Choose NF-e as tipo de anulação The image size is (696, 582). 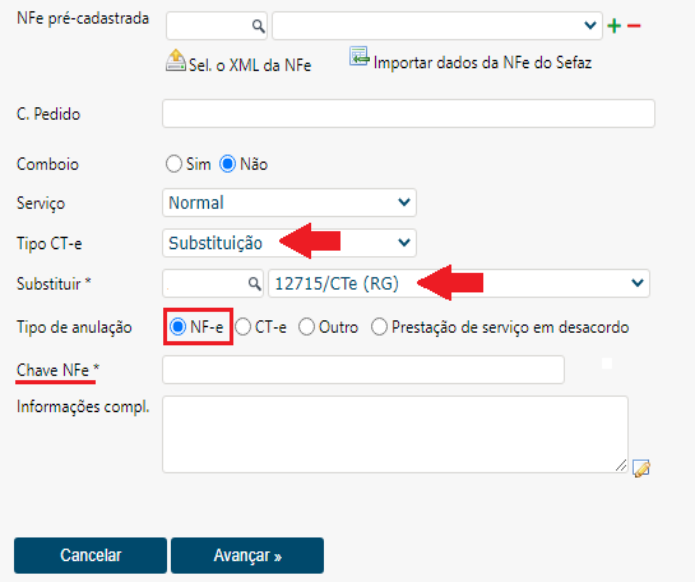tap(178, 327)
